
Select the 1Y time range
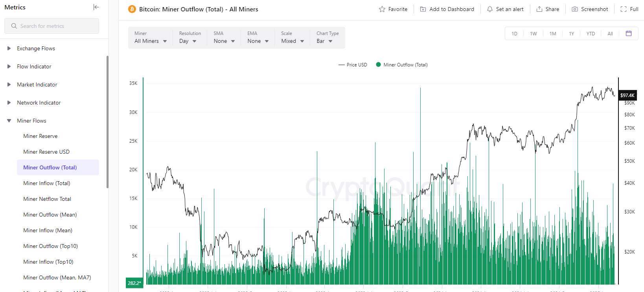[571, 33]
